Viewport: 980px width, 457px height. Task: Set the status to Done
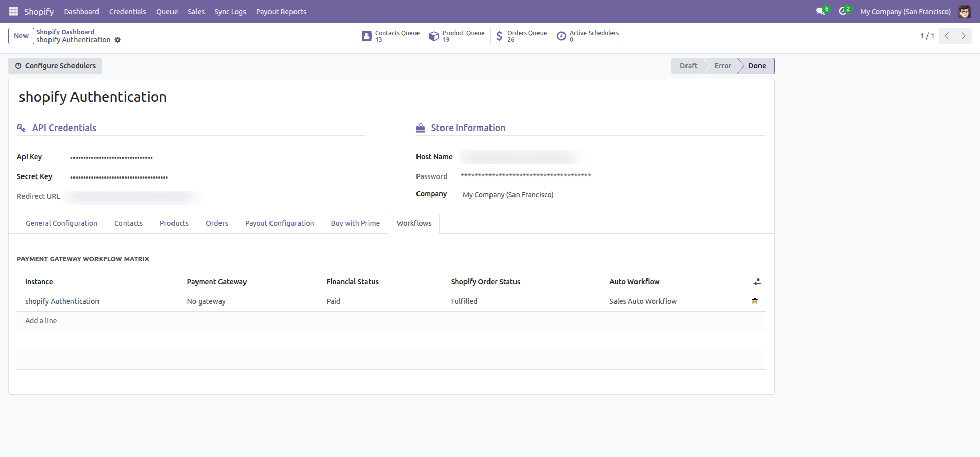point(757,66)
